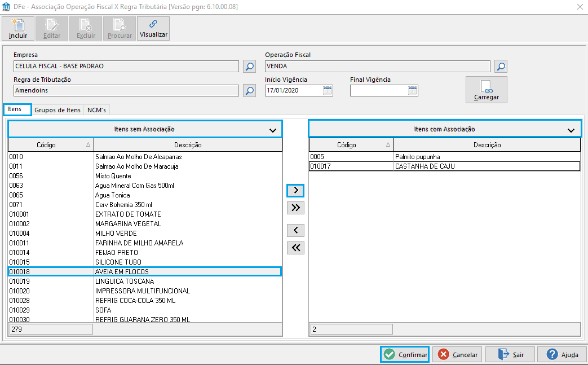This screenshot has height=365, width=588.
Task: Move selected item left with single arrow
Action: (x=295, y=230)
